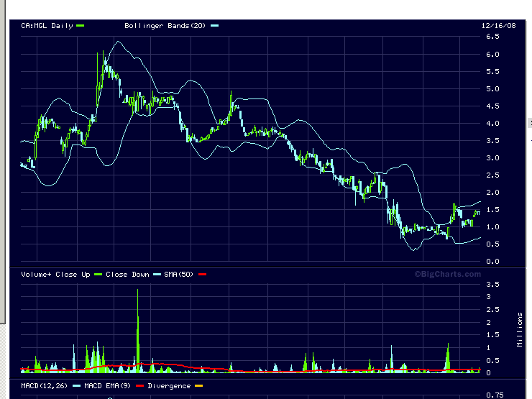The width and height of the screenshot is (532, 399).
Task: Click the green Close Up volume swatch
Action: (98, 274)
